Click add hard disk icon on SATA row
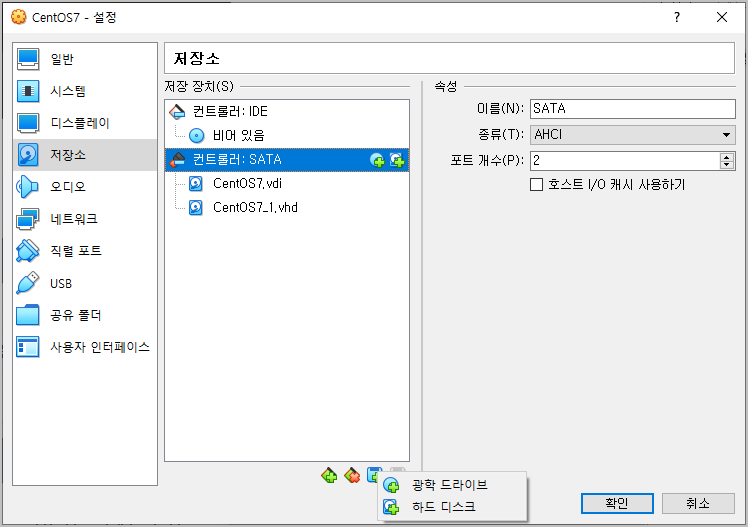The height and width of the screenshot is (527, 748). pyautogui.click(x=397, y=160)
